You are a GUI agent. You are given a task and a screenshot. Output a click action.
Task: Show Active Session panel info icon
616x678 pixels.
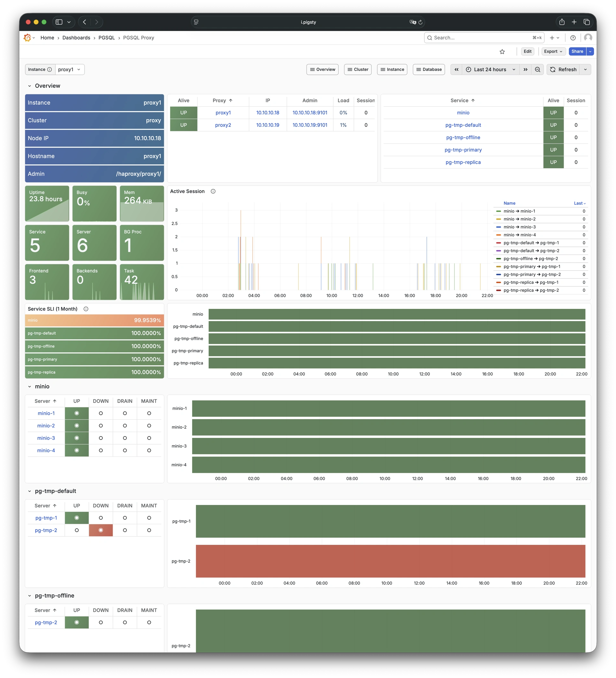point(213,191)
